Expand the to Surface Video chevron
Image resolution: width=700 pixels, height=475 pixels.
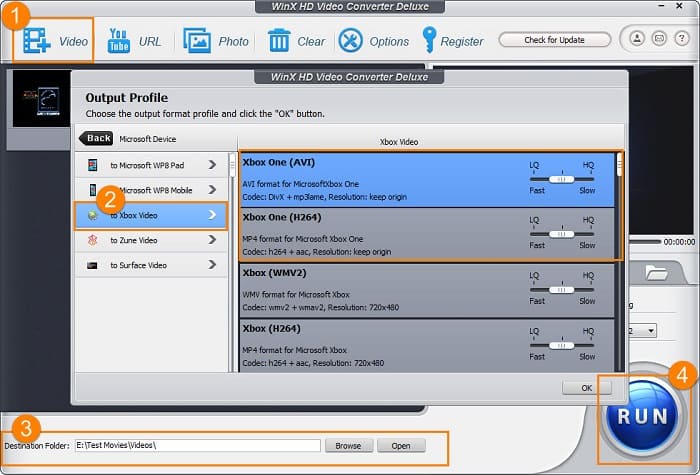pos(212,265)
